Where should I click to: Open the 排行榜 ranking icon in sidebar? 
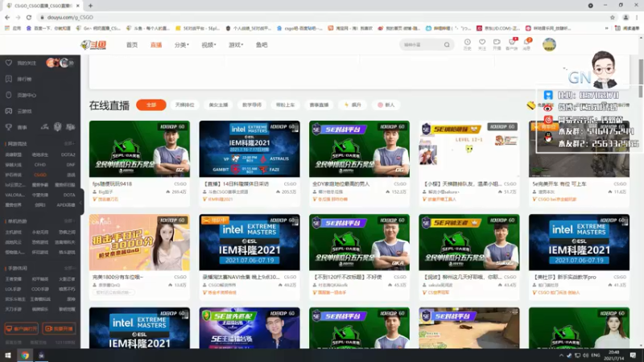pyautogui.click(x=9, y=79)
